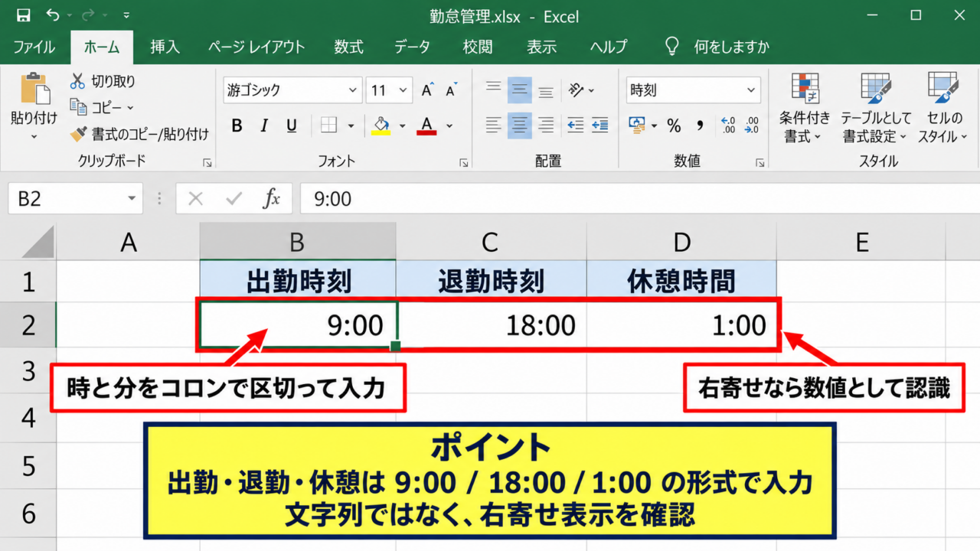Click the comma style icon

[x=699, y=126]
